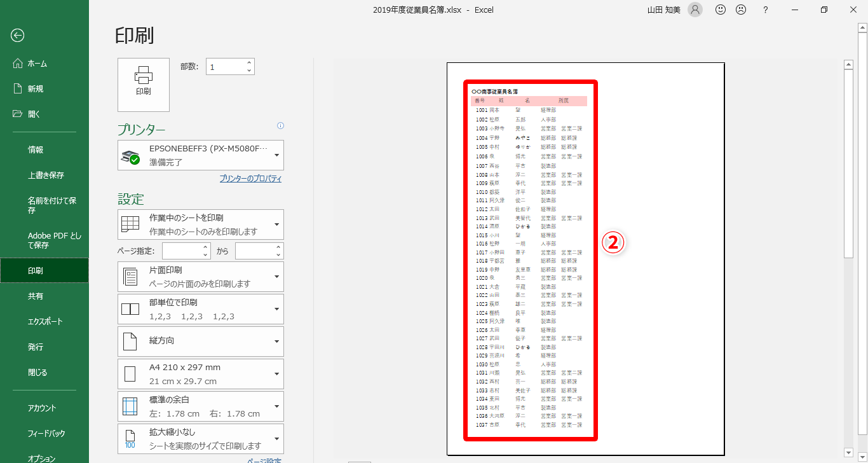Click the preview scrollbar down arrow
Image resolution: width=868 pixels, height=463 pixels.
pos(848,452)
